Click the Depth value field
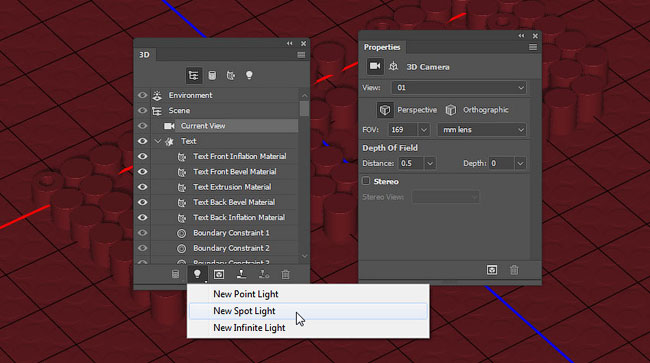Screen dimensions: 650x363 click(x=502, y=163)
